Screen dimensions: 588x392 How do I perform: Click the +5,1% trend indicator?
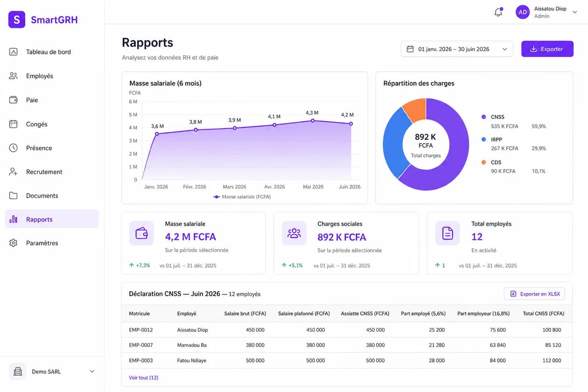coord(292,266)
